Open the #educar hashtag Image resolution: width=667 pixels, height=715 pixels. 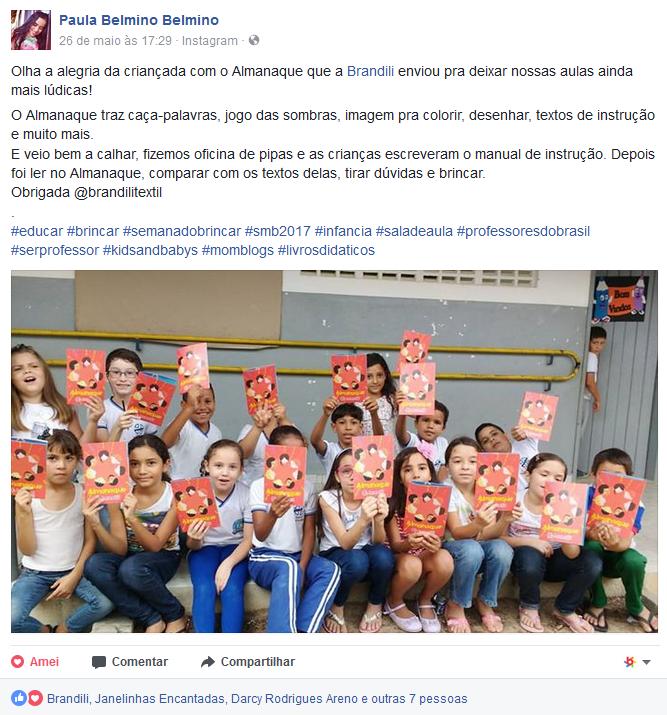coord(37,231)
